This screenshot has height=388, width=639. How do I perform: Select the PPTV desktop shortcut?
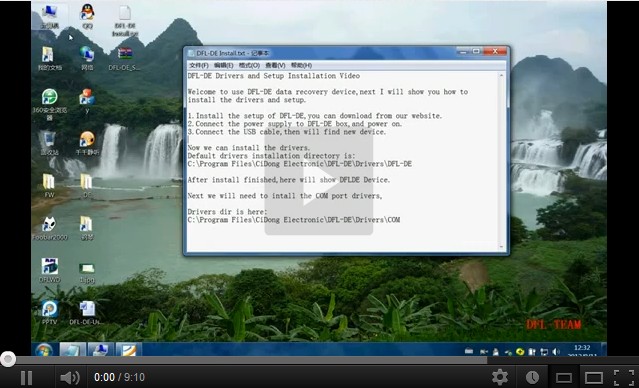click(49, 313)
